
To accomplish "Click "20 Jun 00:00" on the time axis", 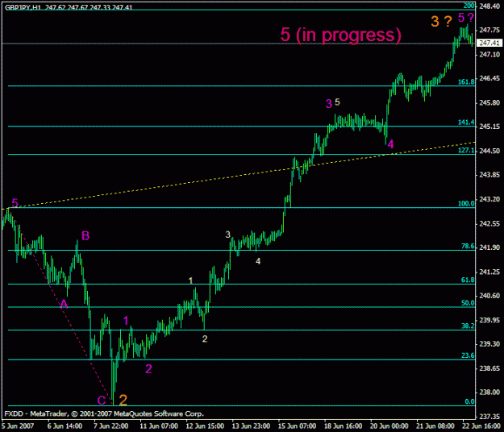I will [389, 426].
